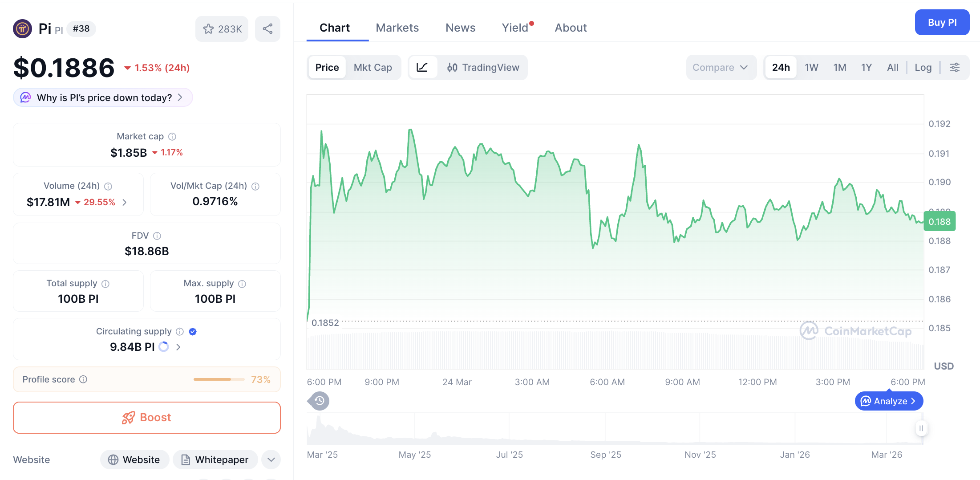This screenshot has width=980, height=480.
Task: Open the Market cap info tooltip
Action: point(172,136)
